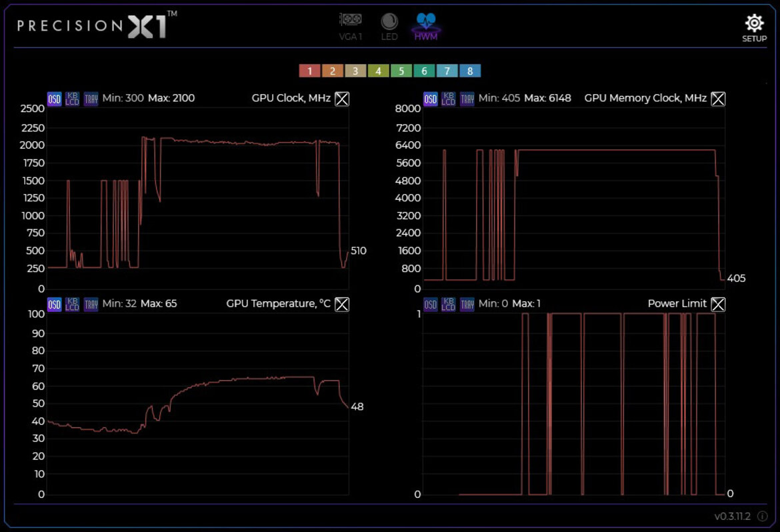Click GPU Clock 'Min: 300' value

[123, 98]
